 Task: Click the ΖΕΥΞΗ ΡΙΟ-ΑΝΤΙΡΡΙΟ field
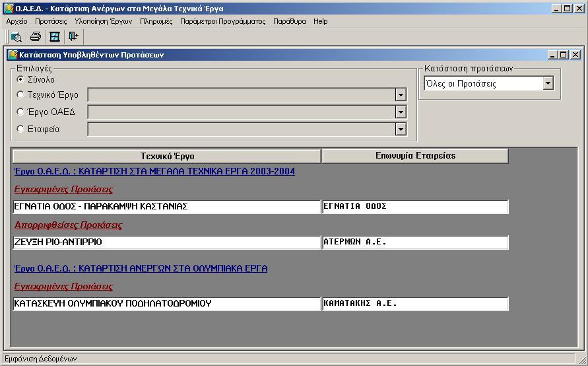click(x=167, y=242)
